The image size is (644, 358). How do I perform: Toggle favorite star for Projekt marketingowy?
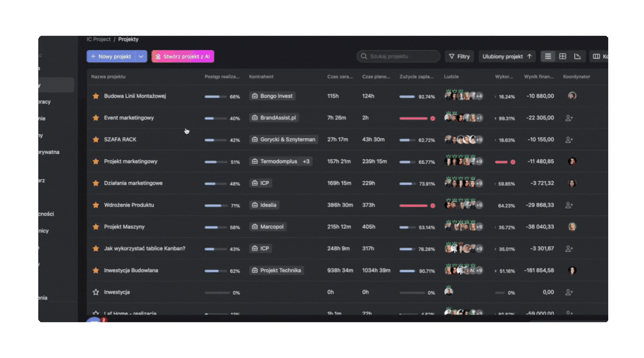(96, 161)
